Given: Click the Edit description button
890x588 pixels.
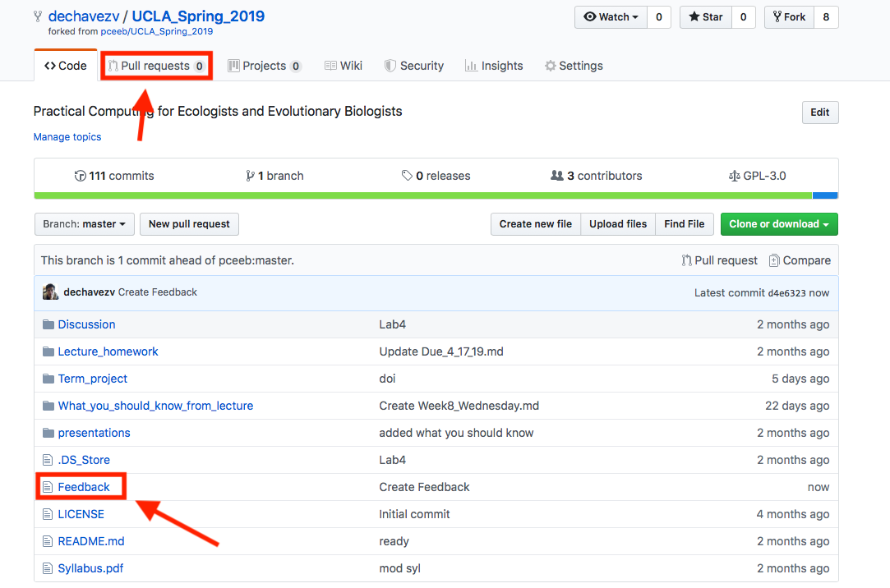Looking at the screenshot, I should [819, 113].
